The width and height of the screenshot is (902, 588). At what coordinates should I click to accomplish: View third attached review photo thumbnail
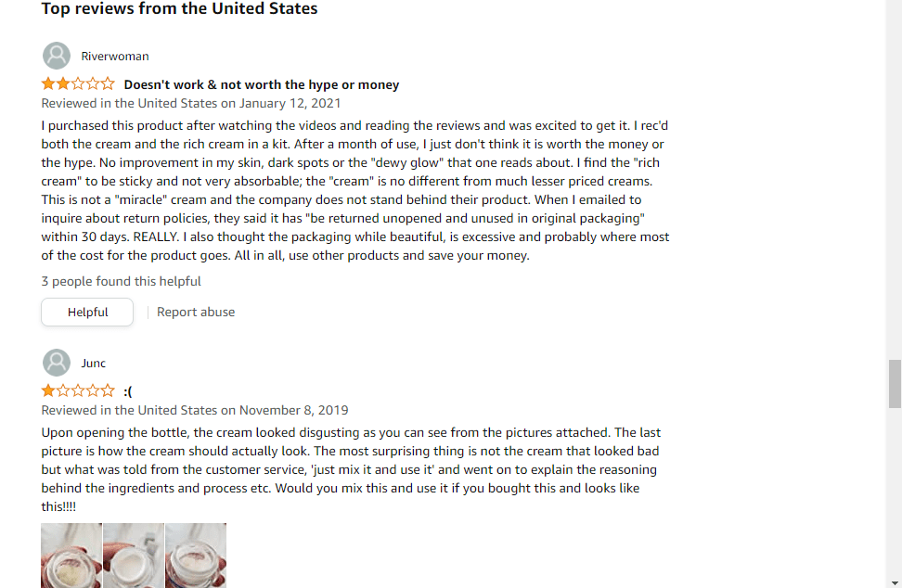tap(196, 556)
